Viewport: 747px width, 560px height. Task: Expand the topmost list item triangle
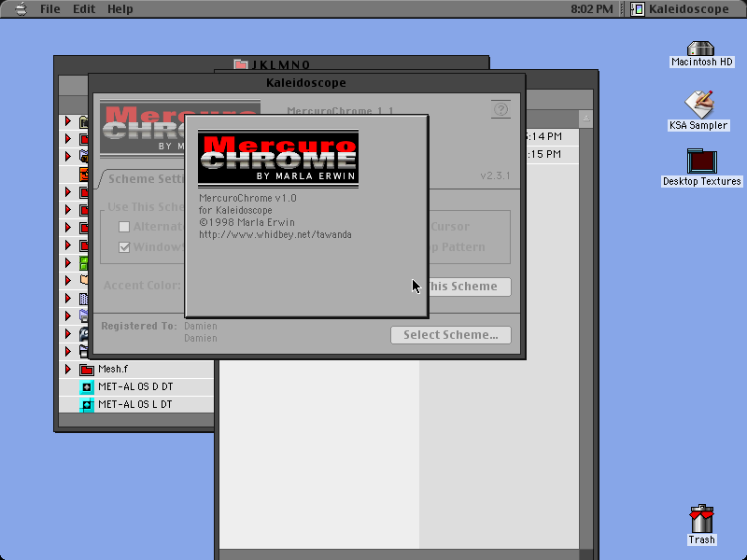coord(68,121)
